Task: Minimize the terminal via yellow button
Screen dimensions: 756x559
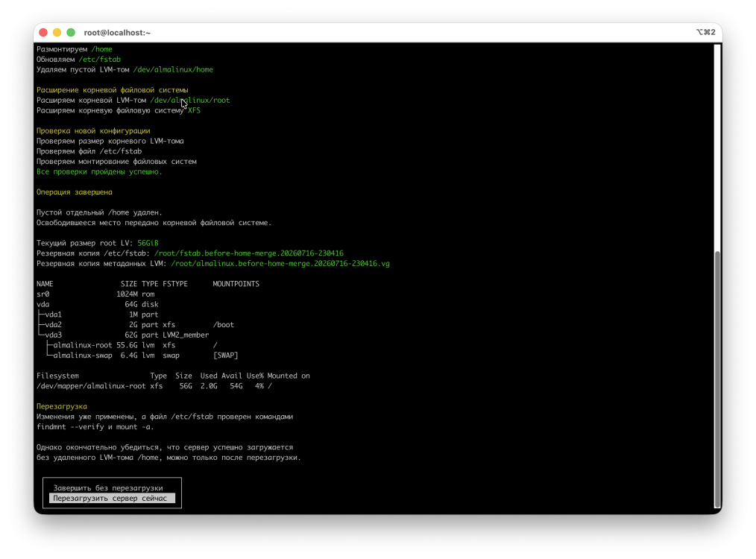Action: pos(57,32)
